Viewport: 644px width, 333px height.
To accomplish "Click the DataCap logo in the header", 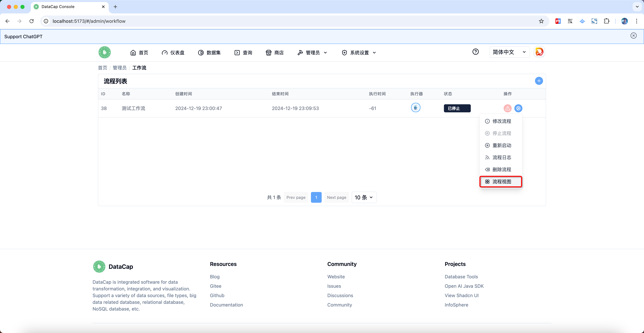I will (x=104, y=52).
